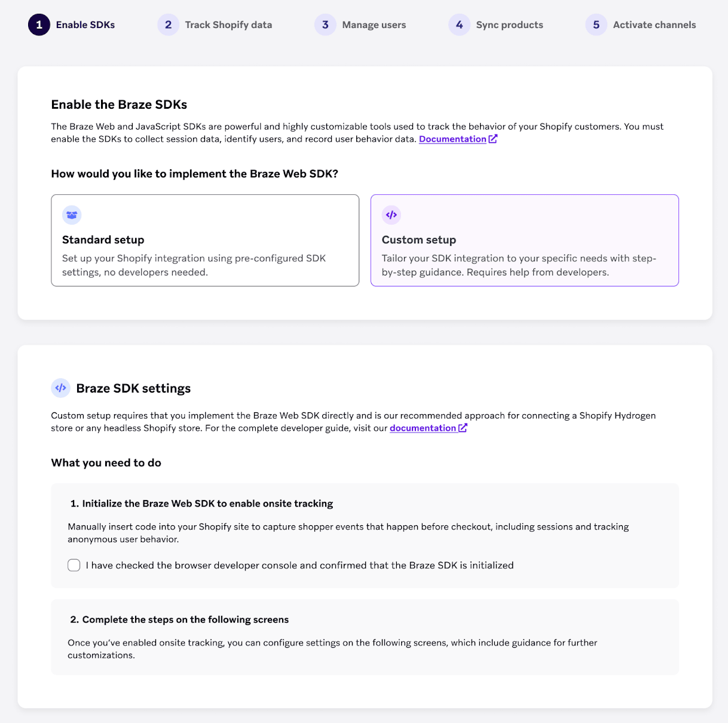Viewport: 728px width, 723px height.
Task: Click the step 2 number circle
Action: point(168,24)
